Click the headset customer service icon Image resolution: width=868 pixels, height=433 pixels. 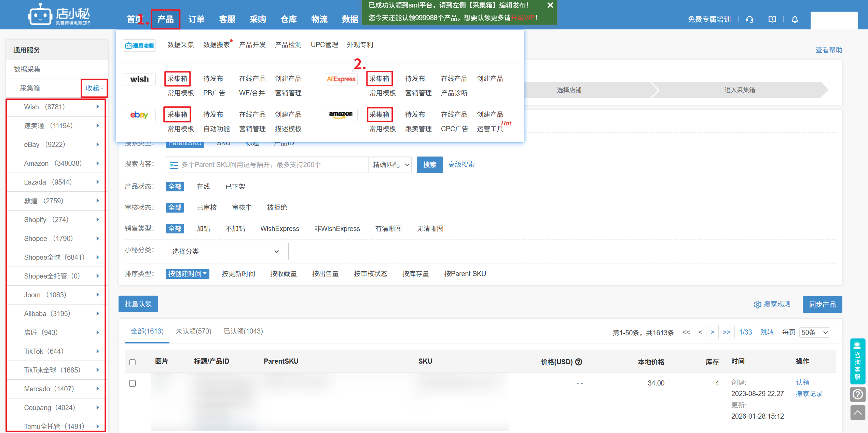click(x=749, y=19)
